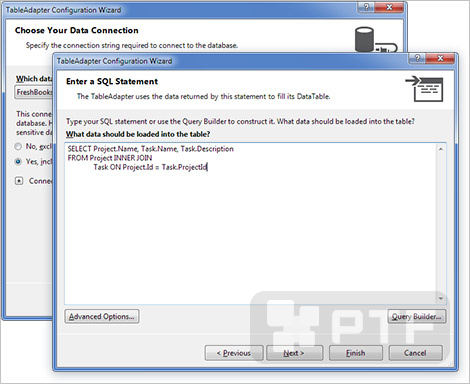This screenshot has height=384, width=470.
Task: Close the front Enter a SQL Statement window
Action: point(440,58)
